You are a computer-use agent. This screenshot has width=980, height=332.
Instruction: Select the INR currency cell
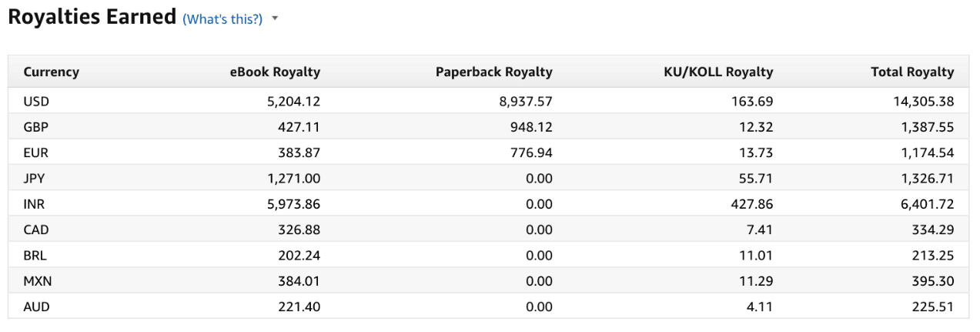tap(35, 204)
